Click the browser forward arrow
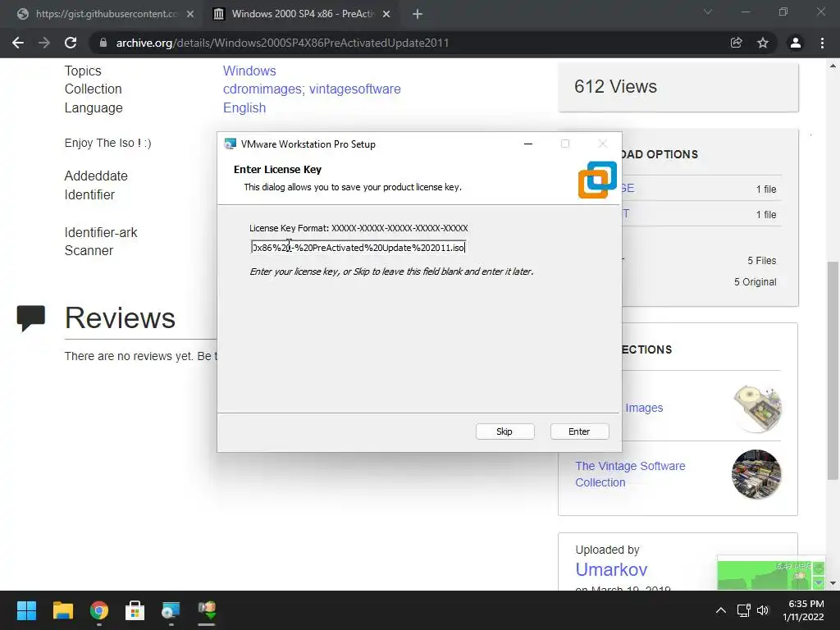840x630 pixels. [x=44, y=43]
